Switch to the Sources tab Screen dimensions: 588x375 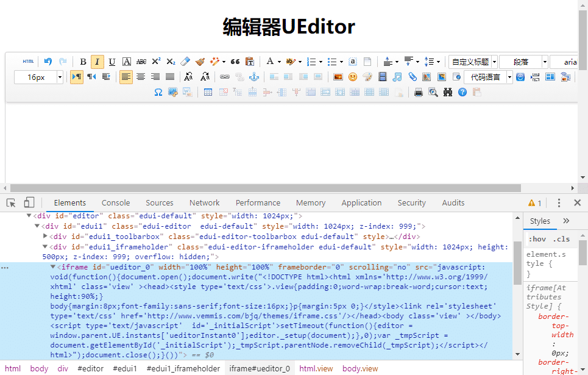click(160, 202)
